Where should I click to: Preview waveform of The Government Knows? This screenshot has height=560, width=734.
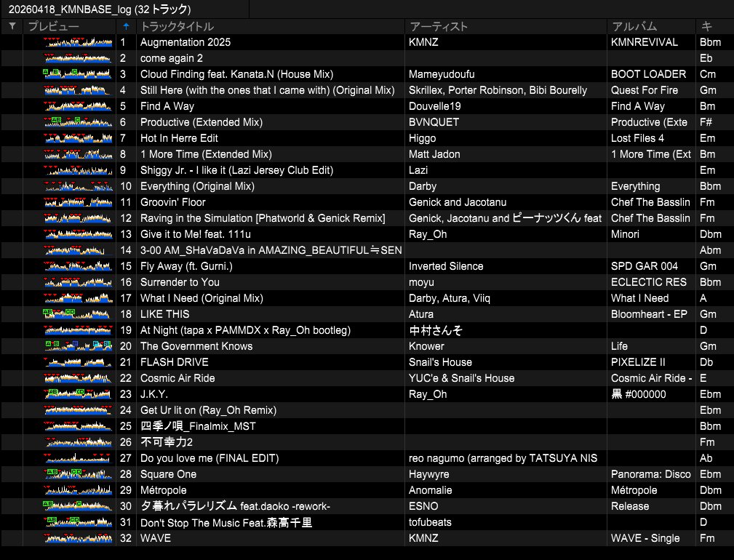(78, 346)
